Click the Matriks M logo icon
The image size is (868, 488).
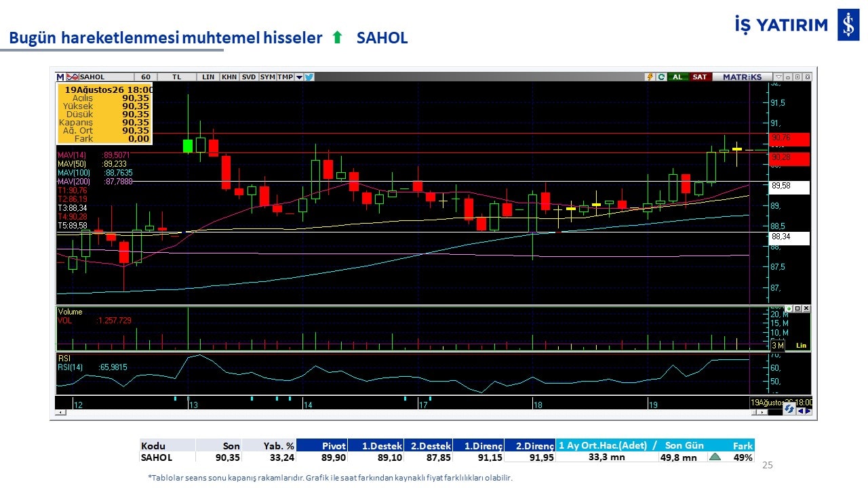point(60,77)
